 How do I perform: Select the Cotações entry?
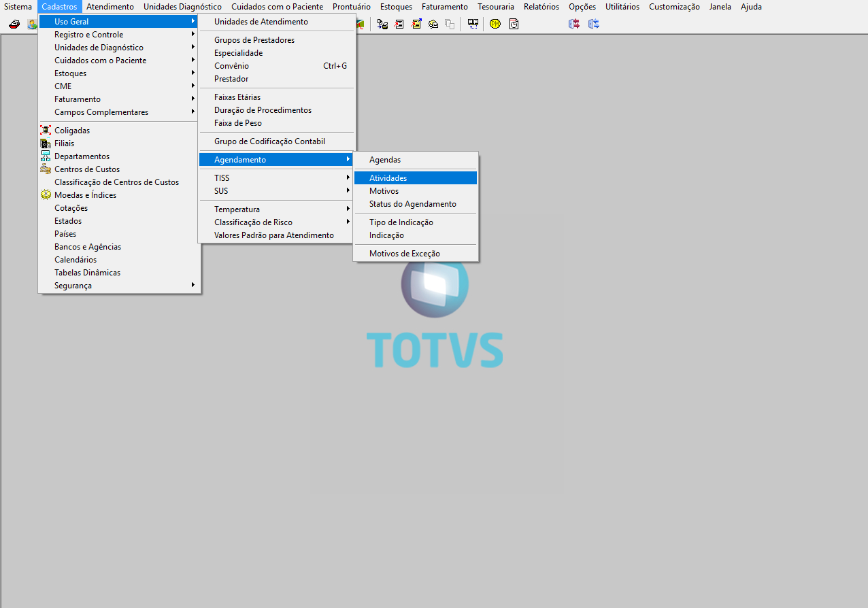coord(119,208)
